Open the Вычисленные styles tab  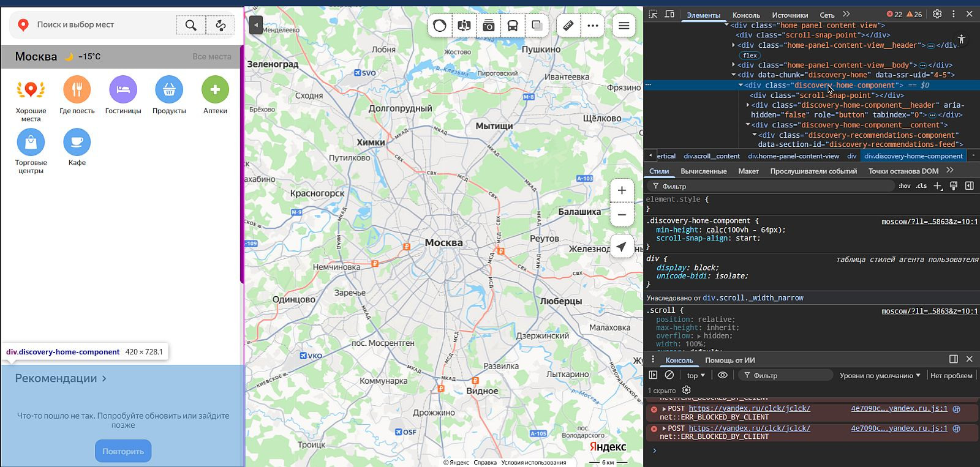(703, 171)
